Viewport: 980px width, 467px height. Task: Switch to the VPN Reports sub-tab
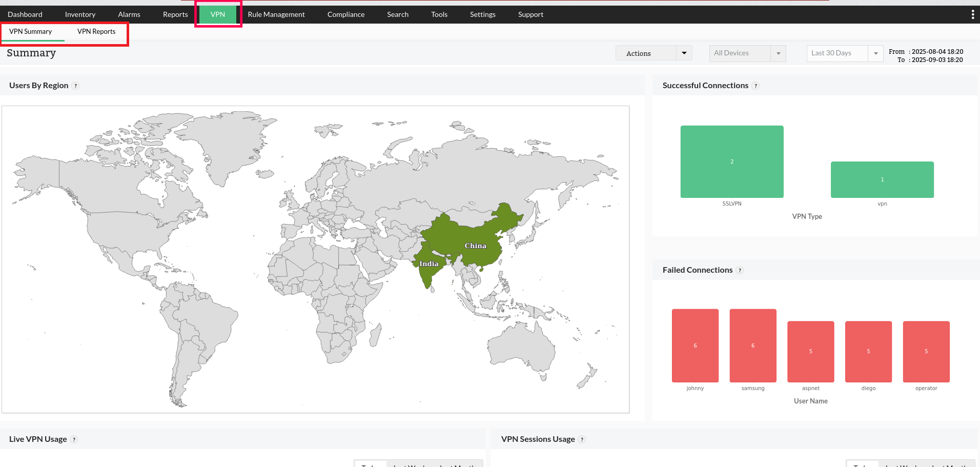96,32
